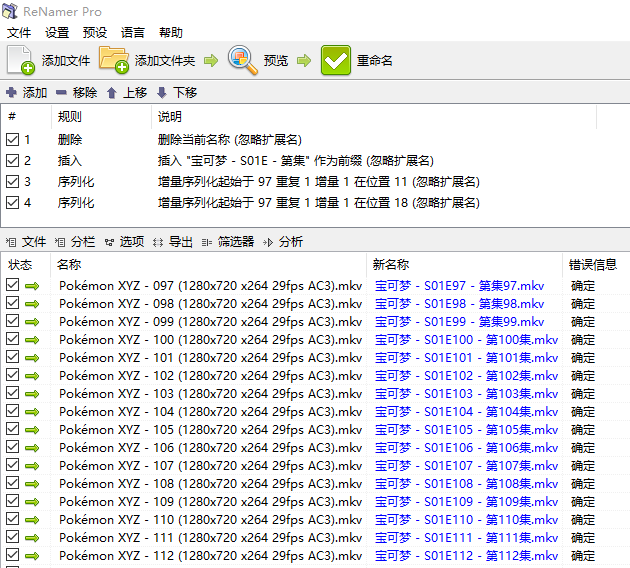Click the Add Folders folder icon
The image size is (630, 568).
tap(114, 60)
